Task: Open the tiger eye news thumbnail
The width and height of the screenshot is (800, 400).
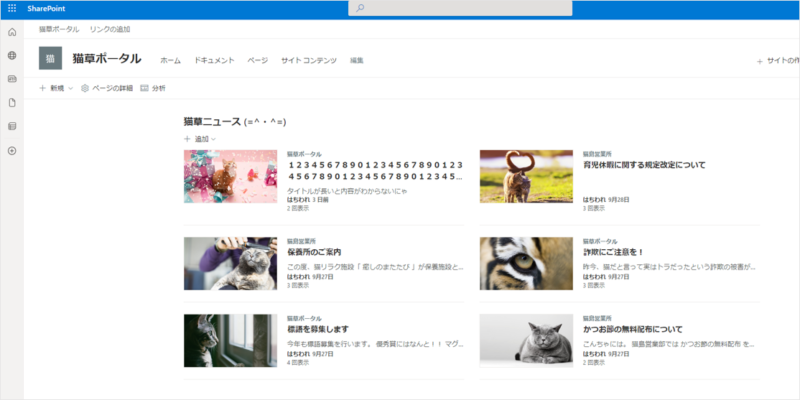Action: point(526,263)
